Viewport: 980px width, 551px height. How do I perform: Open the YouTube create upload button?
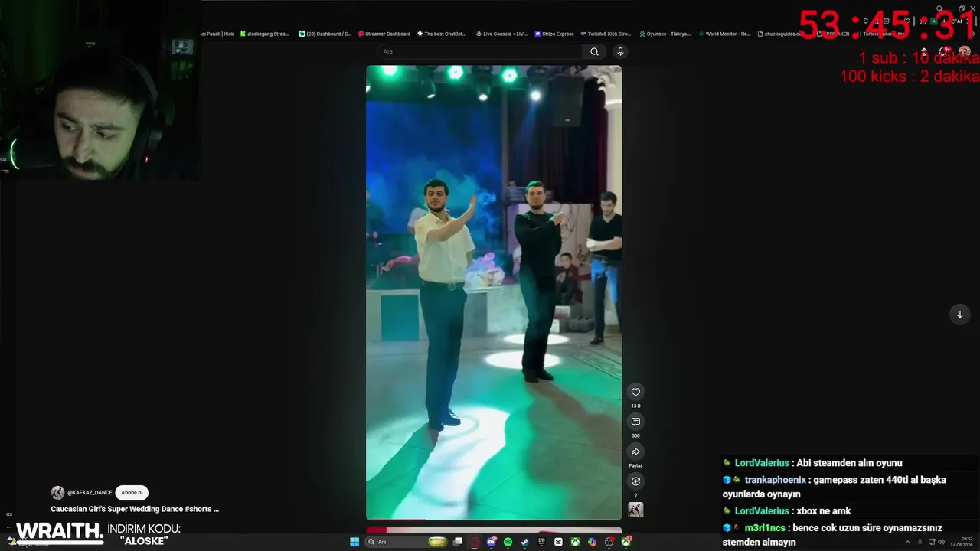click(x=924, y=51)
